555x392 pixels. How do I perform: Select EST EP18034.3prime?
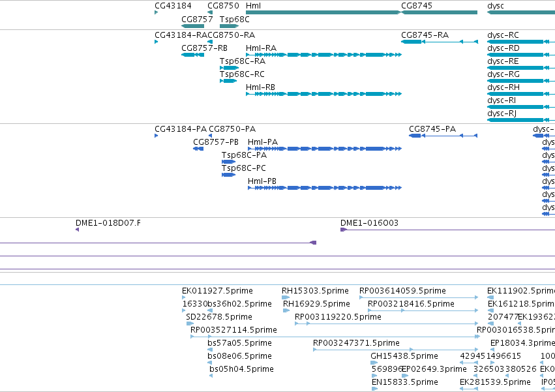[492, 350]
